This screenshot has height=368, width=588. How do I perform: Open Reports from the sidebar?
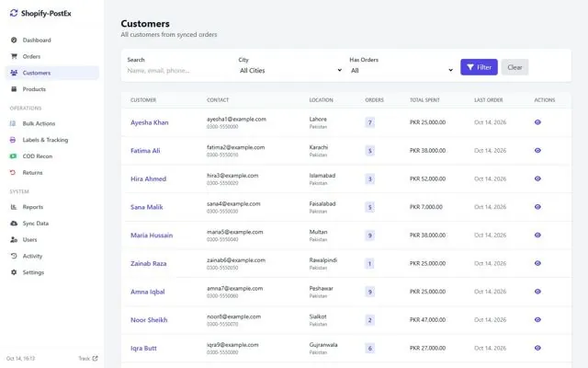pos(52,206)
